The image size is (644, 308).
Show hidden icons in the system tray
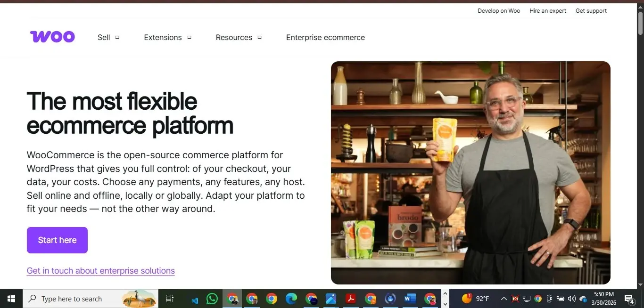point(504,298)
